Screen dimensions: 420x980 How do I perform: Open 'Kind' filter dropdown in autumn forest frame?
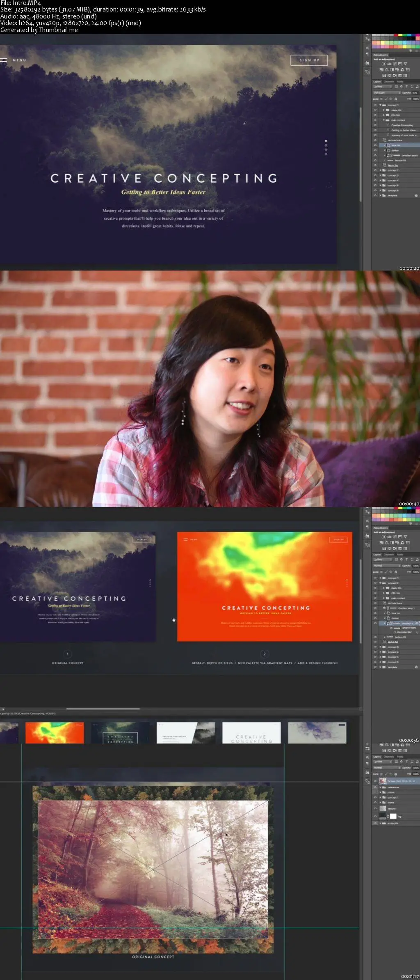(x=383, y=762)
